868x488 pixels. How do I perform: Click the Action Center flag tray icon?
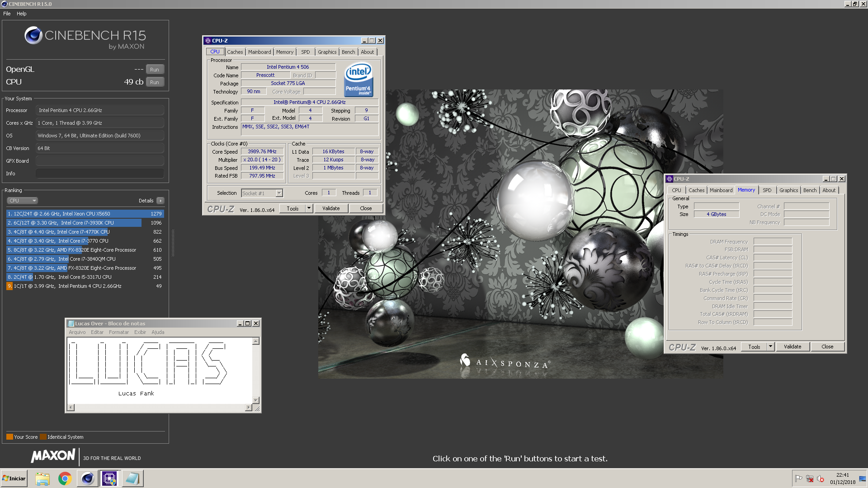tap(798, 479)
